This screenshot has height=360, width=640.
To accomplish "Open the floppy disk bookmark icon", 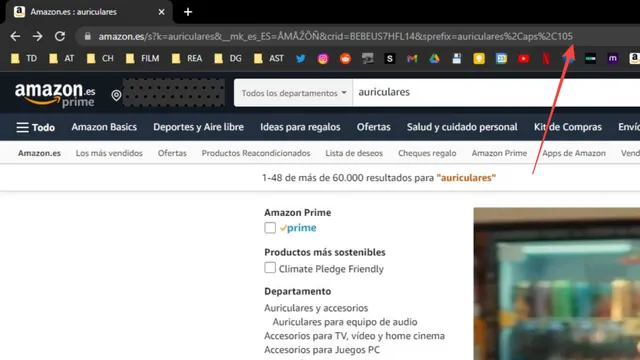I will 457,58.
